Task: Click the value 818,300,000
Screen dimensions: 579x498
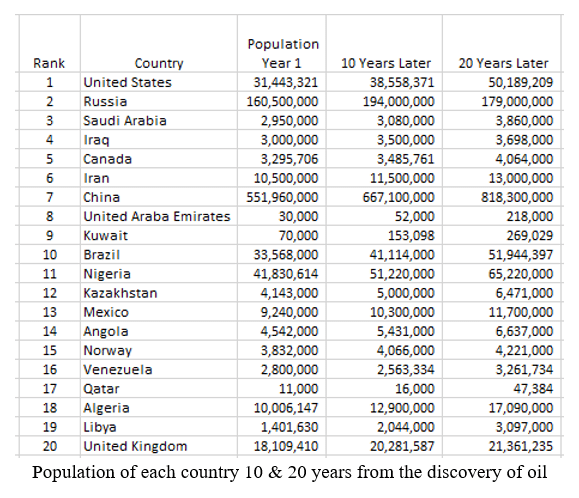Action: click(517, 198)
